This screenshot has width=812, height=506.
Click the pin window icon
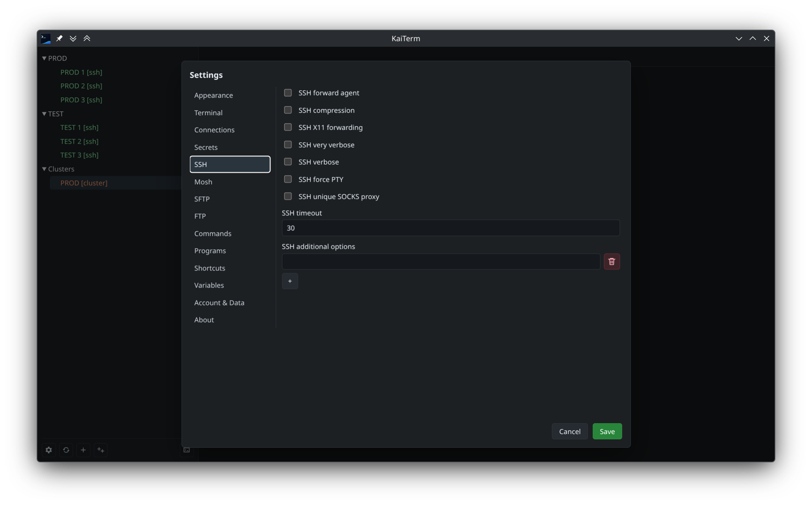pos(59,38)
